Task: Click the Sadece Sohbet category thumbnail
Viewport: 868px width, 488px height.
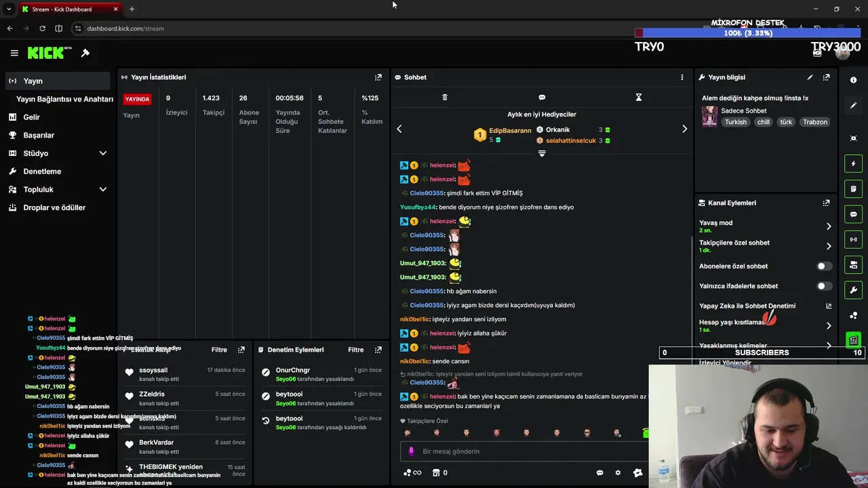Action: pyautogui.click(x=709, y=116)
